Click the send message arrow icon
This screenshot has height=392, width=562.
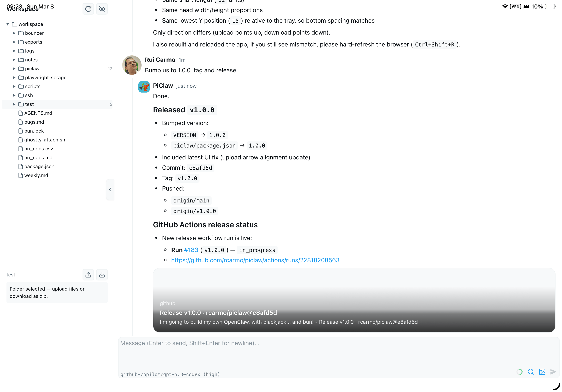click(553, 372)
